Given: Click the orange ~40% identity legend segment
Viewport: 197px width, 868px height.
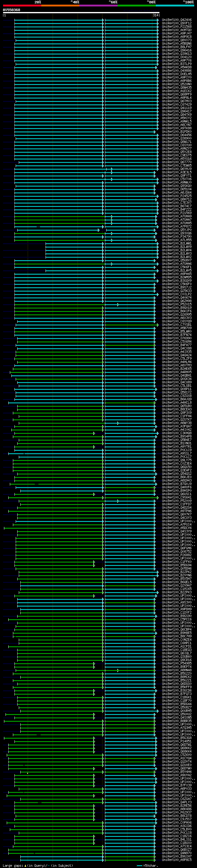Looking at the screenshot, I should pos(60,6).
